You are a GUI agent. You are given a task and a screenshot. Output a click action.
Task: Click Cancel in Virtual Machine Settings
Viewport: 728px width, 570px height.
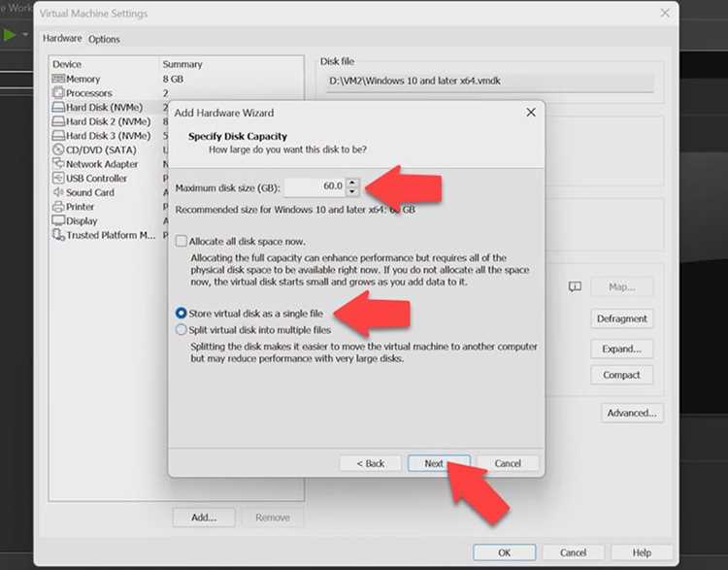point(573,553)
